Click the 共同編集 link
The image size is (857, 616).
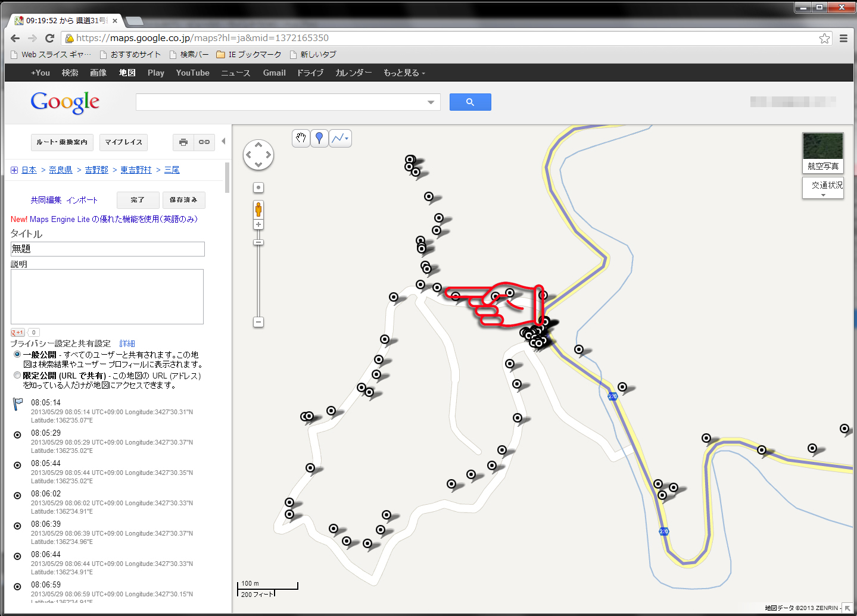point(46,200)
